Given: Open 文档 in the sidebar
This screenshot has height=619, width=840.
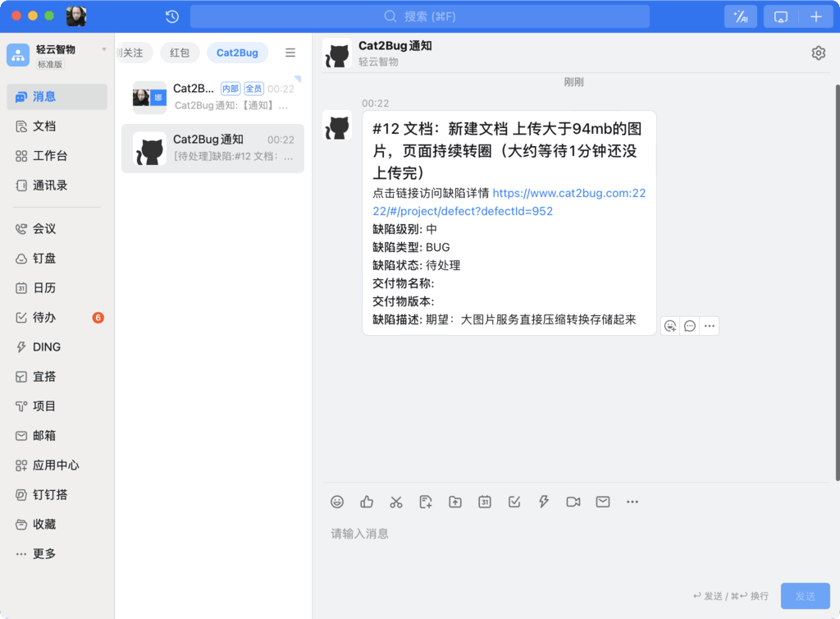Looking at the screenshot, I should (x=57, y=126).
